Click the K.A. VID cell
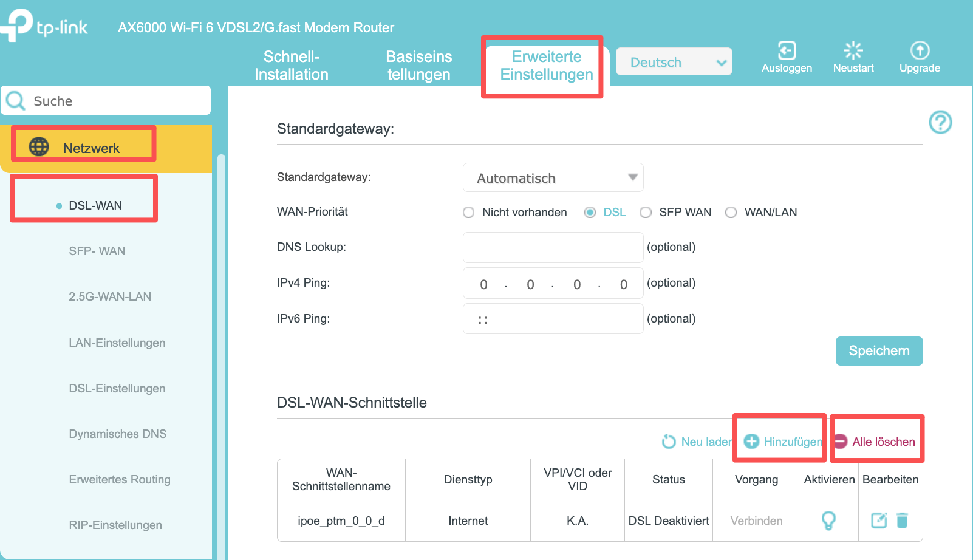This screenshot has width=973, height=560. [578, 521]
